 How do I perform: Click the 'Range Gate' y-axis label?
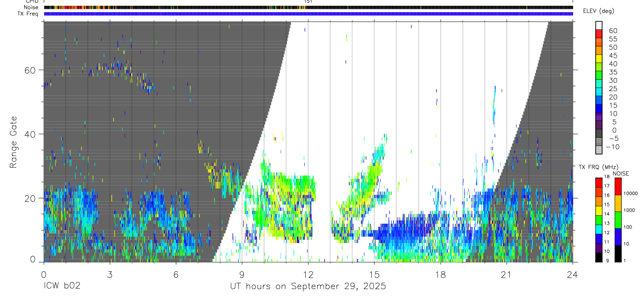point(14,142)
